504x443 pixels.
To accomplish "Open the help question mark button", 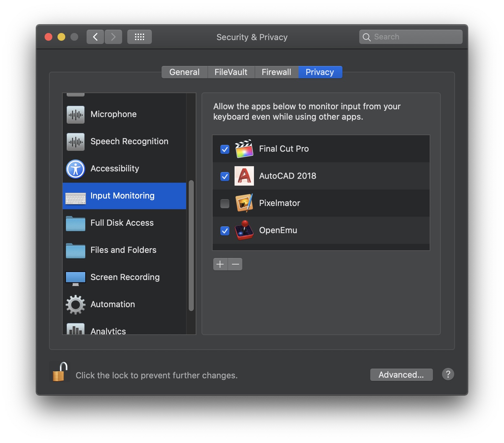I will pos(448,374).
